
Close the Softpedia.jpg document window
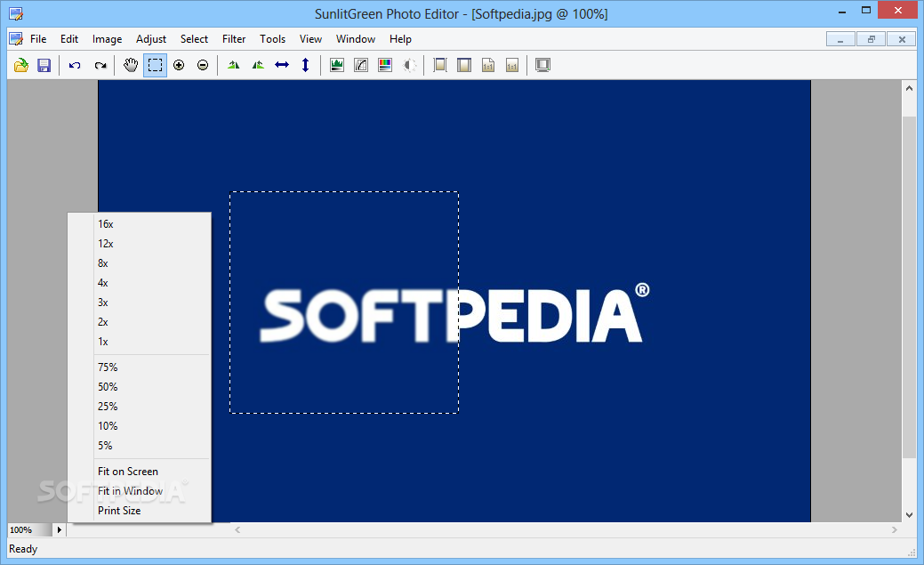pyautogui.click(x=902, y=39)
